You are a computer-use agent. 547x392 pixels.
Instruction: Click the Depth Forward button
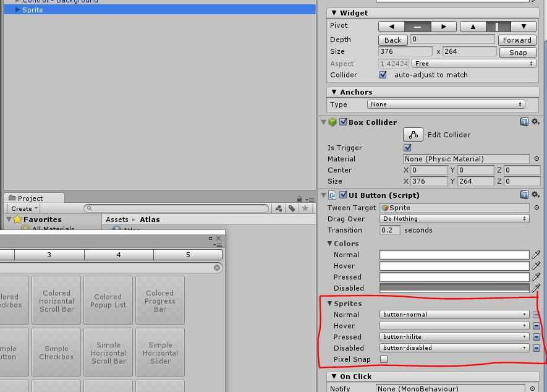click(517, 40)
